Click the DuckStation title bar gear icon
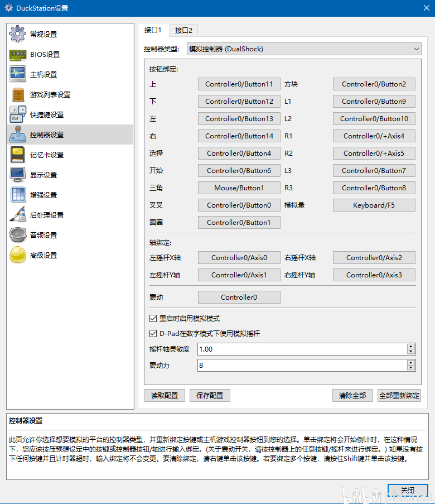This screenshot has width=435, height=504. [x=9, y=8]
